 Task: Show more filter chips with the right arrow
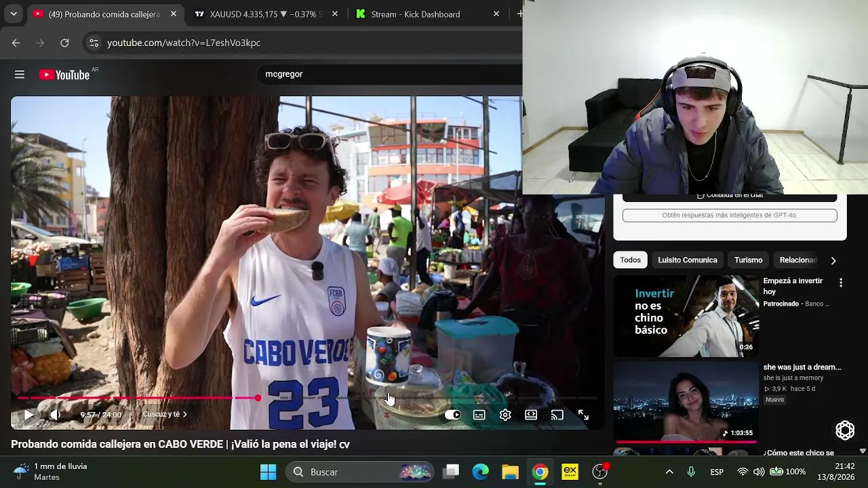[x=833, y=260]
